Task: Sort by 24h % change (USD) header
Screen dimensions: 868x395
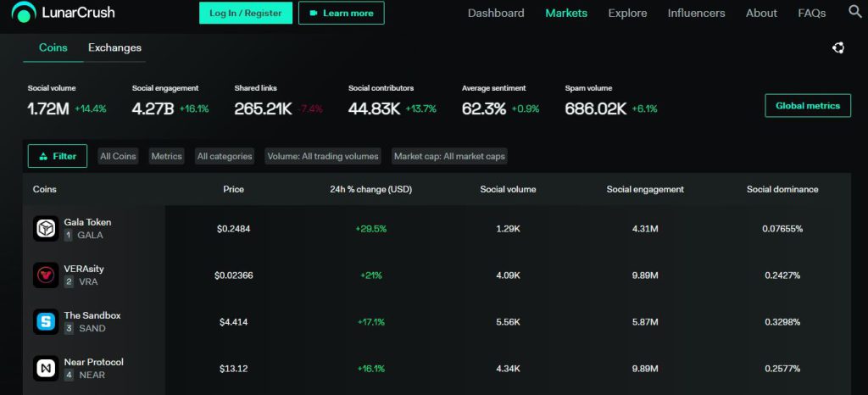Action: [x=371, y=189]
